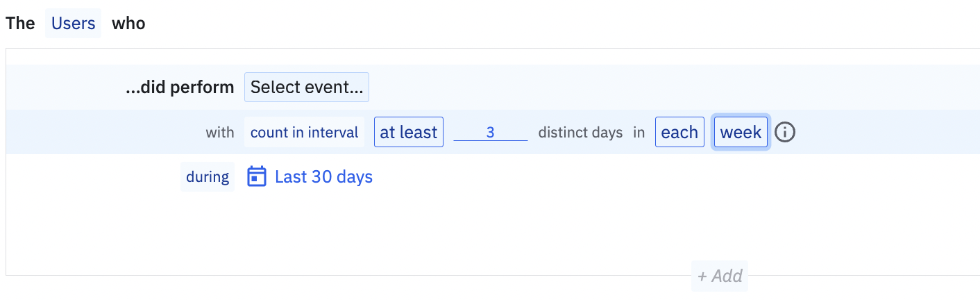Change the at least operator
980x300 pixels.
[408, 132]
